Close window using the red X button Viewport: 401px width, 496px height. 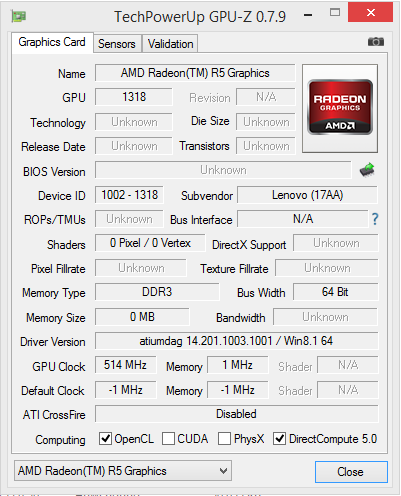(370, 13)
